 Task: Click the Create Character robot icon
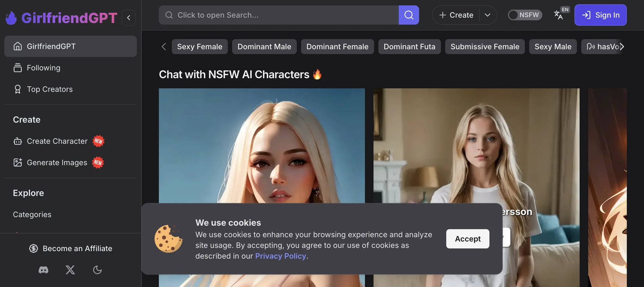pyautogui.click(x=18, y=141)
